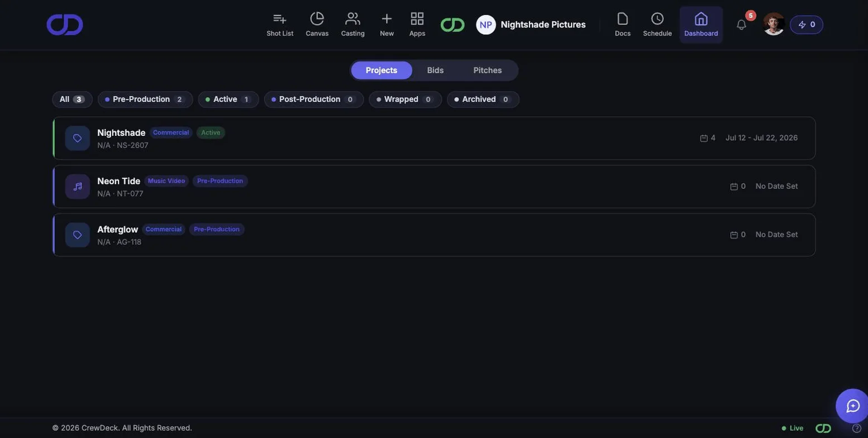Click the calendar icon on Neon Tide row
Viewport: 868px width, 438px height.
pyautogui.click(x=734, y=187)
